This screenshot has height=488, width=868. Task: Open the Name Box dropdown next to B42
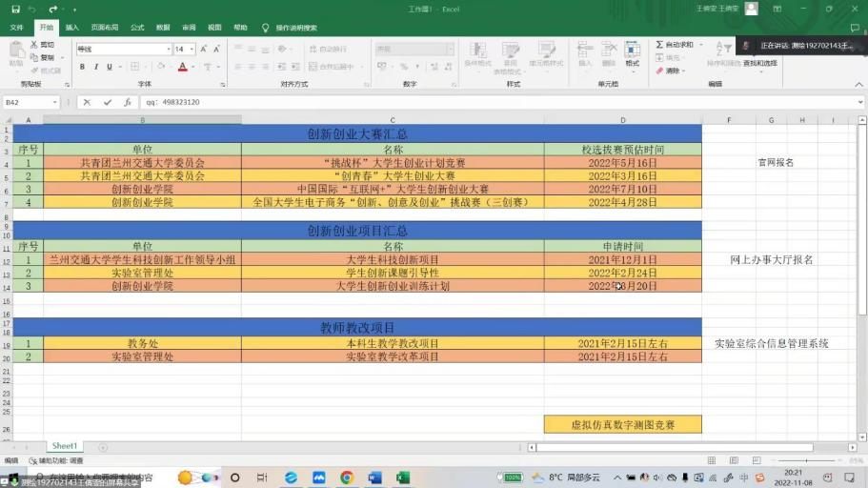click(54, 102)
